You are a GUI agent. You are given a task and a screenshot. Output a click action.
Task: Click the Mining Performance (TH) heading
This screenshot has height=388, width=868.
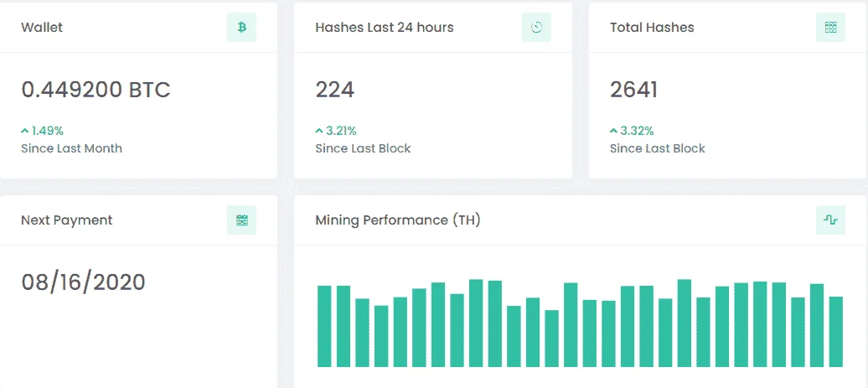point(398,220)
